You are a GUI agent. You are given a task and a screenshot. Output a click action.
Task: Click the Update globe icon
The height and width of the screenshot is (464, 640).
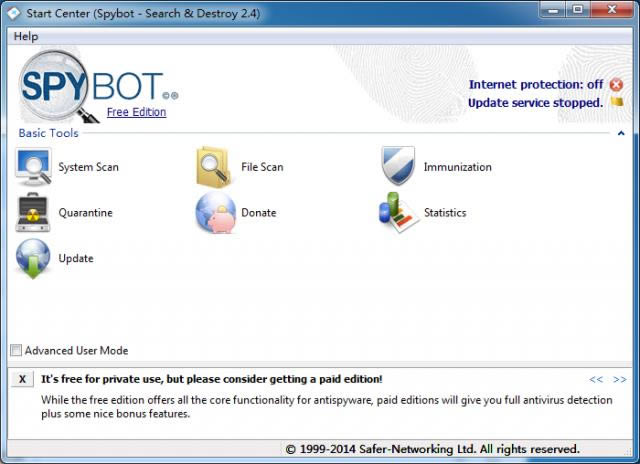coord(33,258)
